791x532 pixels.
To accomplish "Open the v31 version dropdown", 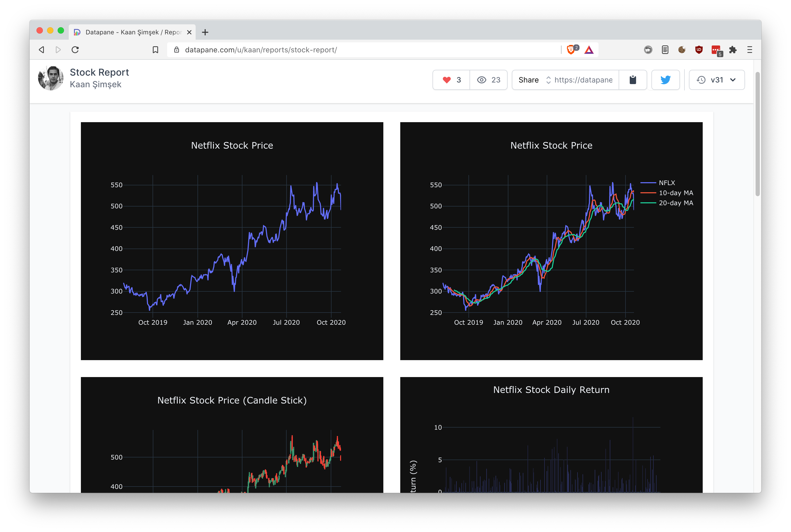I will 716,80.
